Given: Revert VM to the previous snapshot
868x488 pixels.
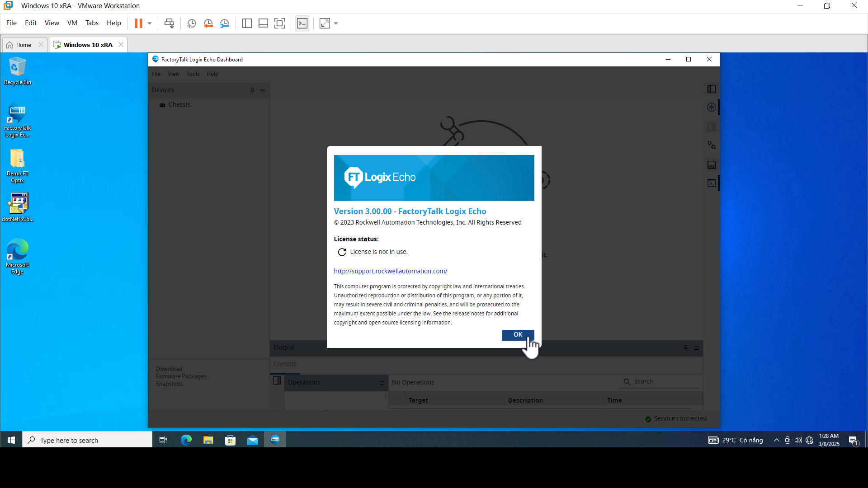Looking at the screenshot, I should click(208, 23).
